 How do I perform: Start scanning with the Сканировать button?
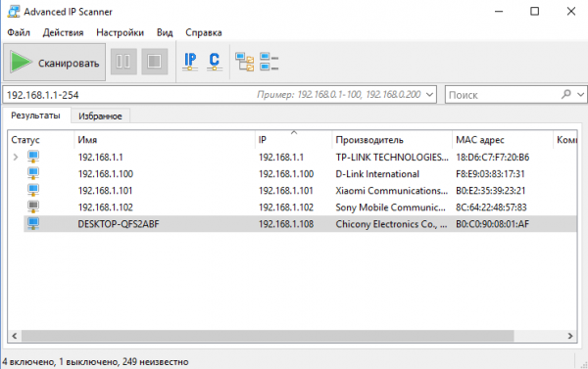[54, 62]
